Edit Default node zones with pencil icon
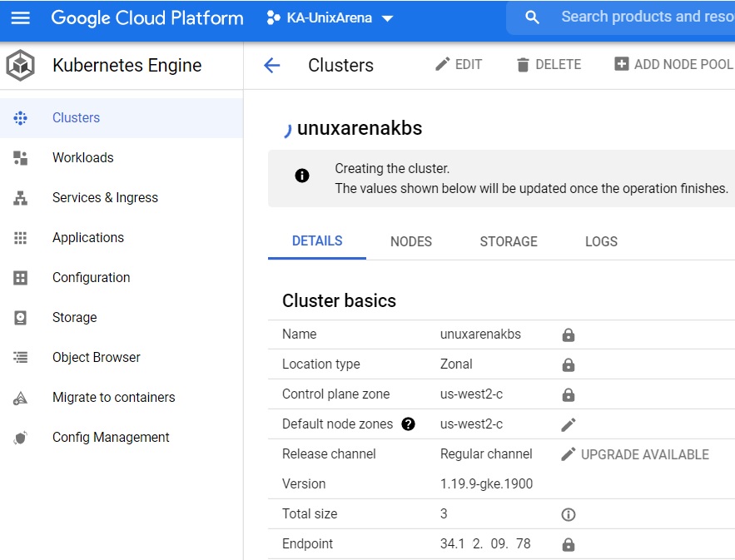This screenshot has width=735, height=560. [569, 424]
